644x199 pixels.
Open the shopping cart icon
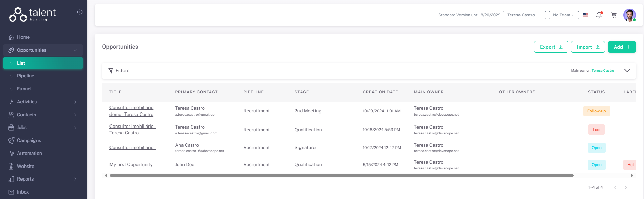pyautogui.click(x=613, y=15)
